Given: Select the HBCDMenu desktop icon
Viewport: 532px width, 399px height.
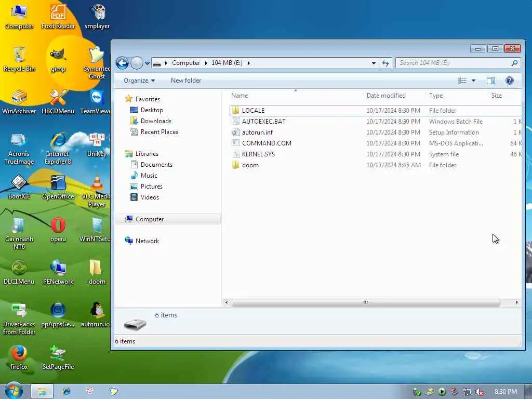Looking at the screenshot, I should tap(58, 102).
